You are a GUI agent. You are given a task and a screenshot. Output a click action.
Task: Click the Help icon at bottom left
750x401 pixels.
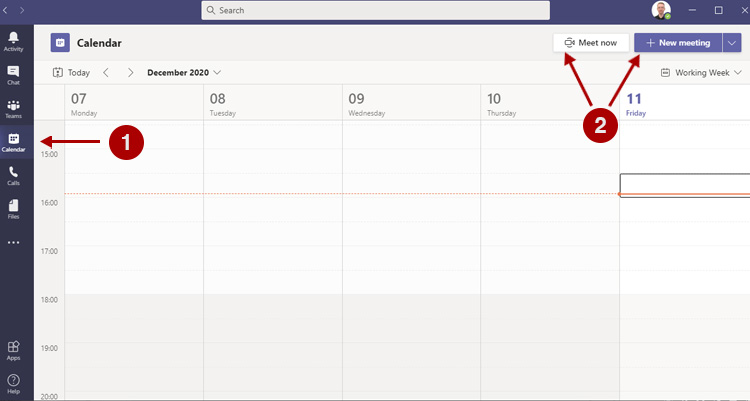tap(14, 383)
